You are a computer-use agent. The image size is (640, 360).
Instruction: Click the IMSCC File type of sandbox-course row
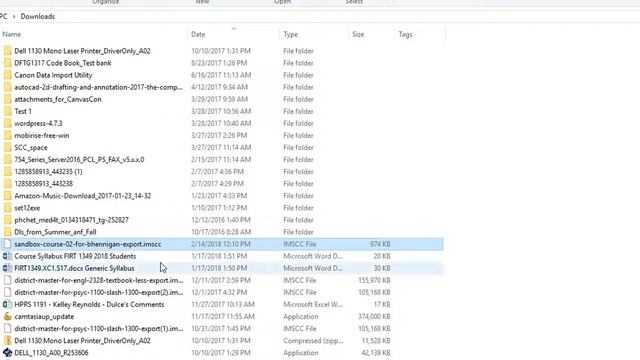tap(300, 244)
